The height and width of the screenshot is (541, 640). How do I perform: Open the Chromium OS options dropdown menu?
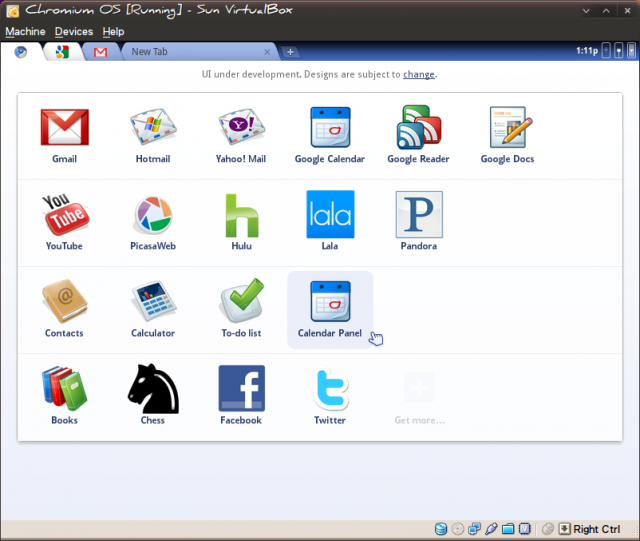[632, 51]
